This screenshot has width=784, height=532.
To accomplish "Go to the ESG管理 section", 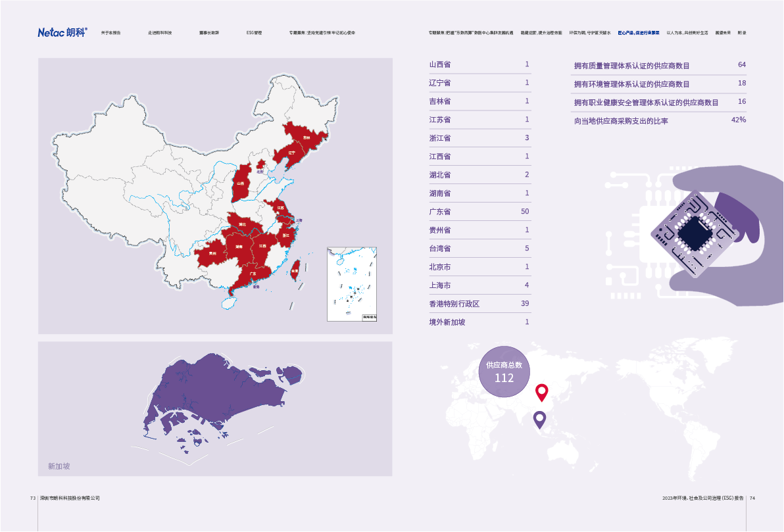I will [x=254, y=32].
